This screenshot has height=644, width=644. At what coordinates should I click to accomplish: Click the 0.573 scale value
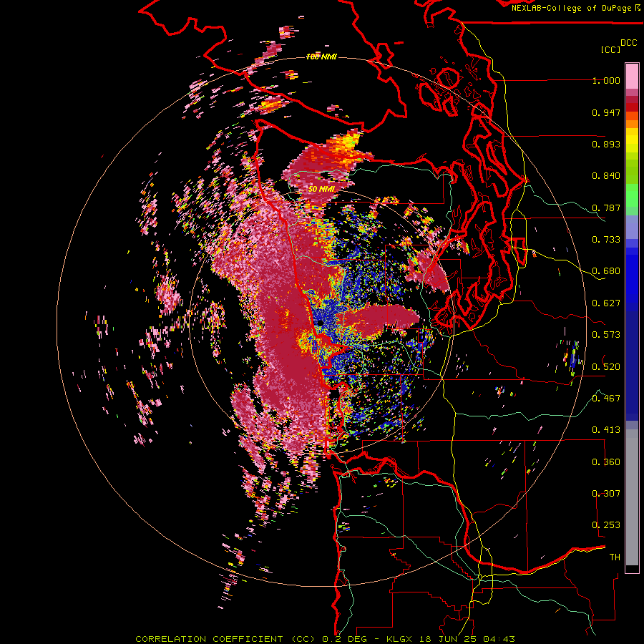click(606, 335)
